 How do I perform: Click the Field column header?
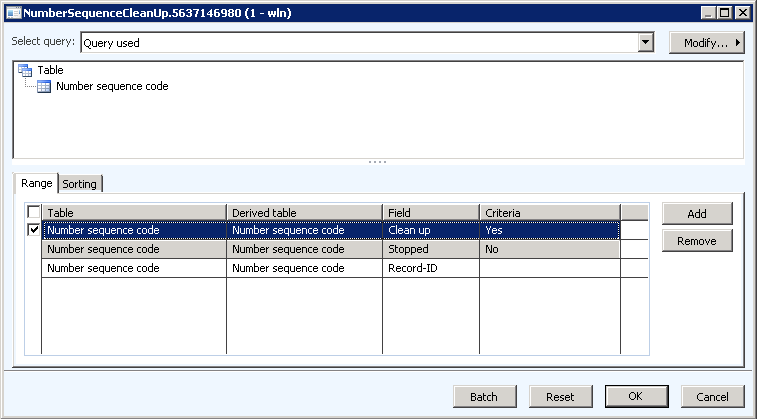(x=431, y=213)
